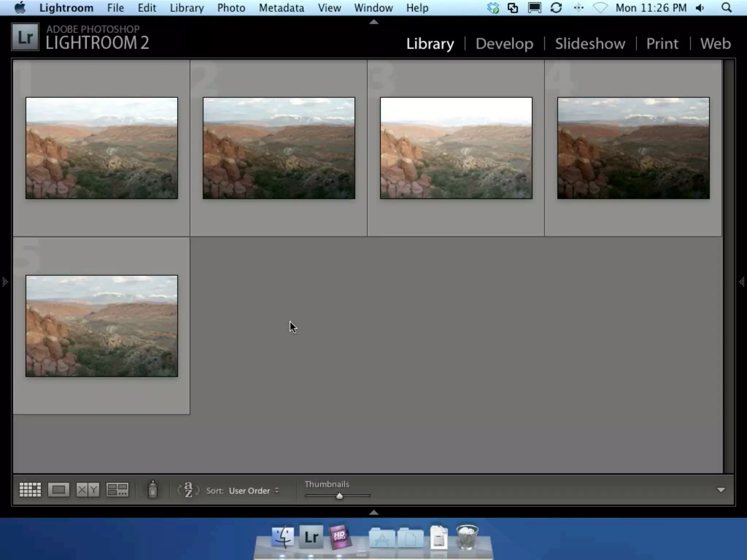Open Survey view icon
The width and height of the screenshot is (747, 560).
(117, 490)
